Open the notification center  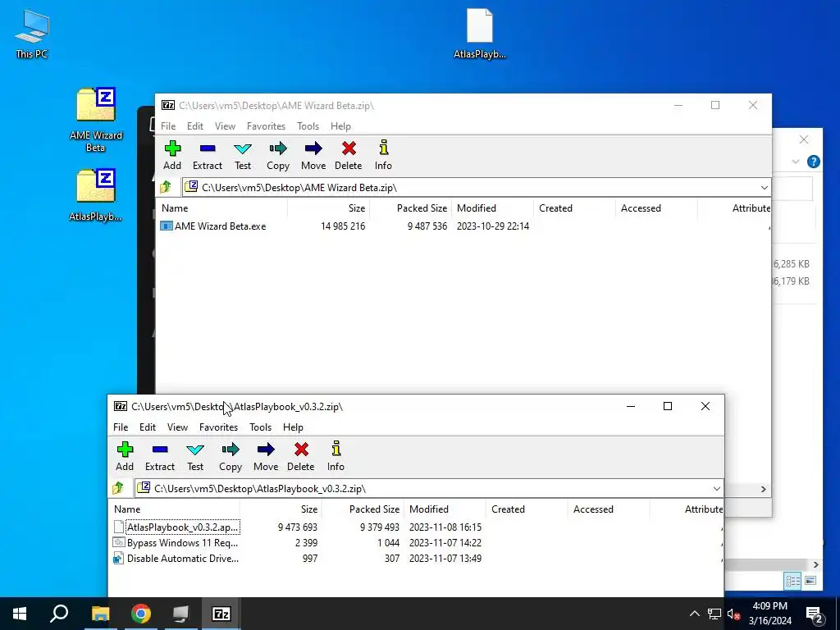(x=815, y=614)
